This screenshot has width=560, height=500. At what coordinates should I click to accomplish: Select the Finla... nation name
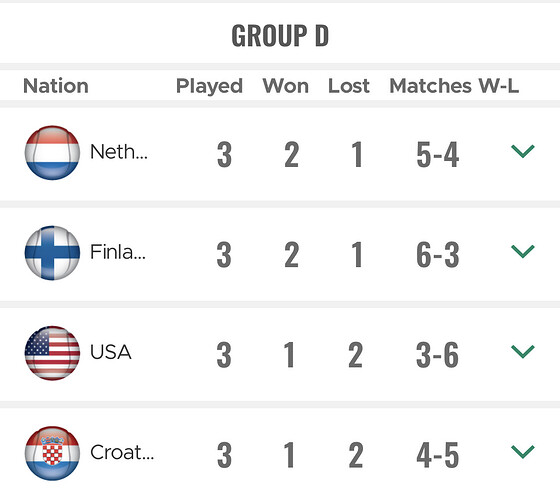coord(118,252)
